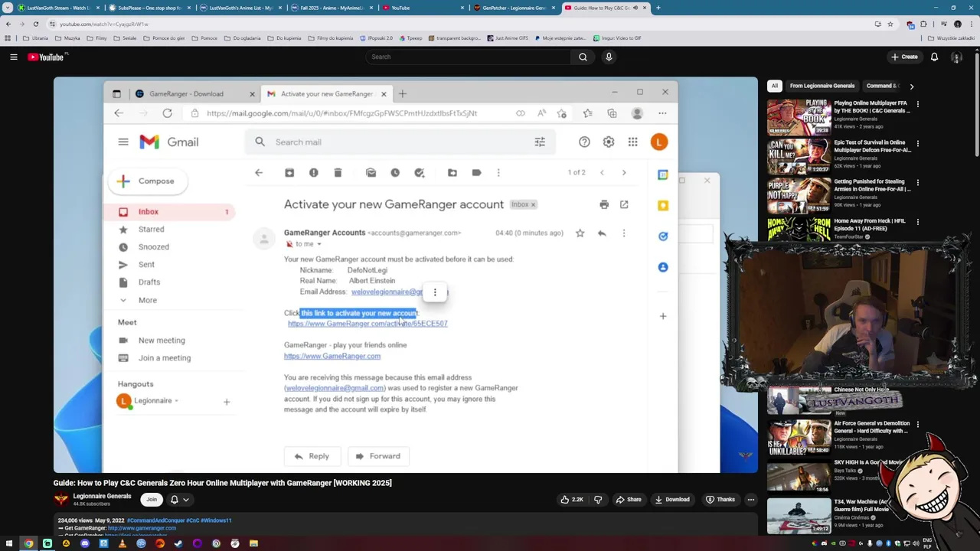Click the trash delete icon in Gmail toolbar
Image resolution: width=980 pixels, height=551 pixels.
pos(338,173)
